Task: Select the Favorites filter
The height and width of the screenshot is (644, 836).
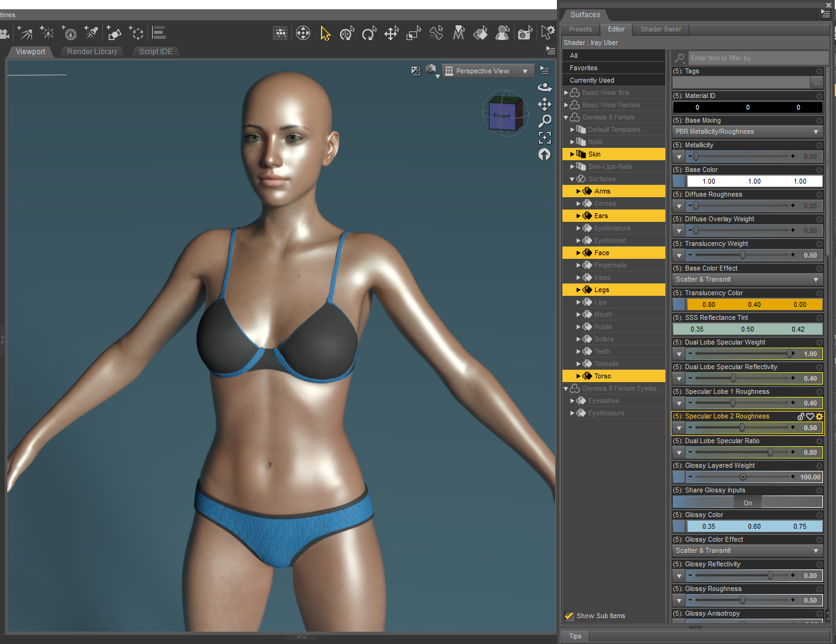Action: 614,68
